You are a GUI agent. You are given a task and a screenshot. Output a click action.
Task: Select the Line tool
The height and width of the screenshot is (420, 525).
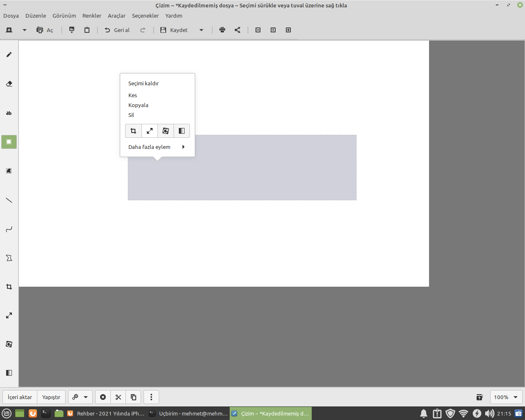[x=9, y=200]
